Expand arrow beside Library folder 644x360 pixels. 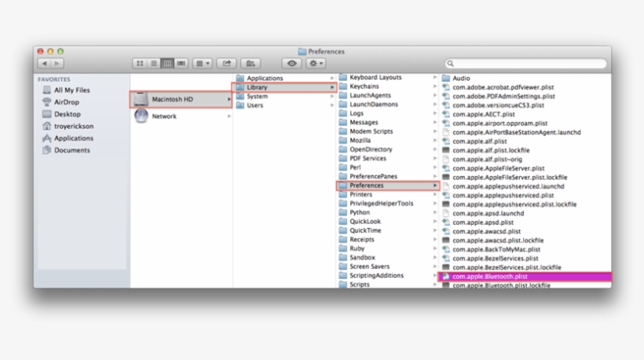coord(332,87)
